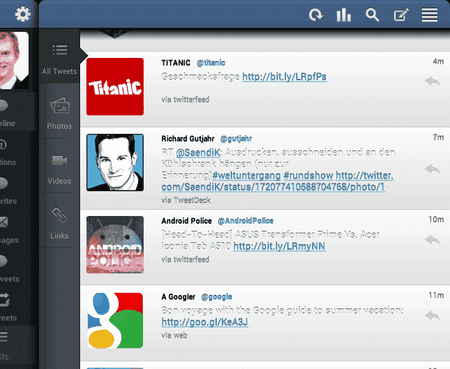Open the hamburger menu icon in the top bar

[429, 15]
